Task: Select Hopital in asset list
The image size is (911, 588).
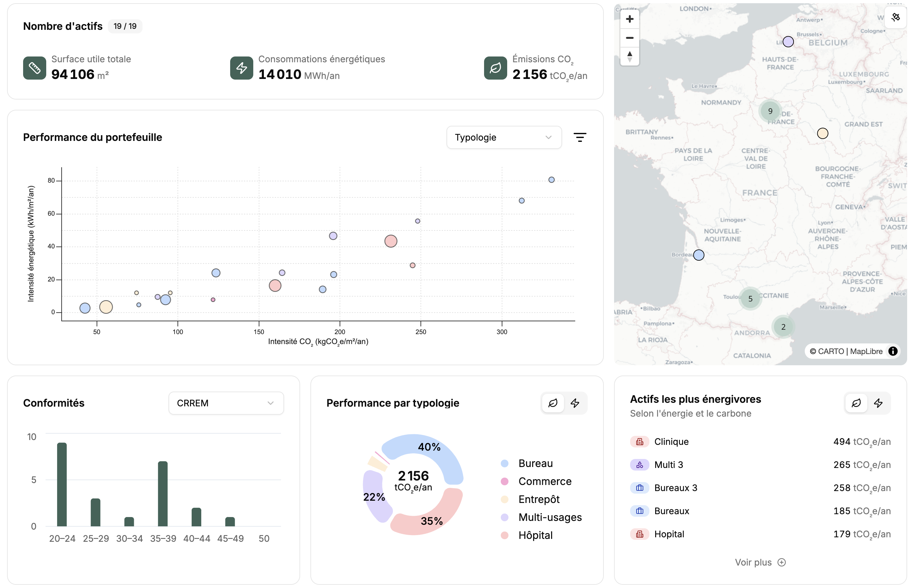Action: (x=669, y=534)
